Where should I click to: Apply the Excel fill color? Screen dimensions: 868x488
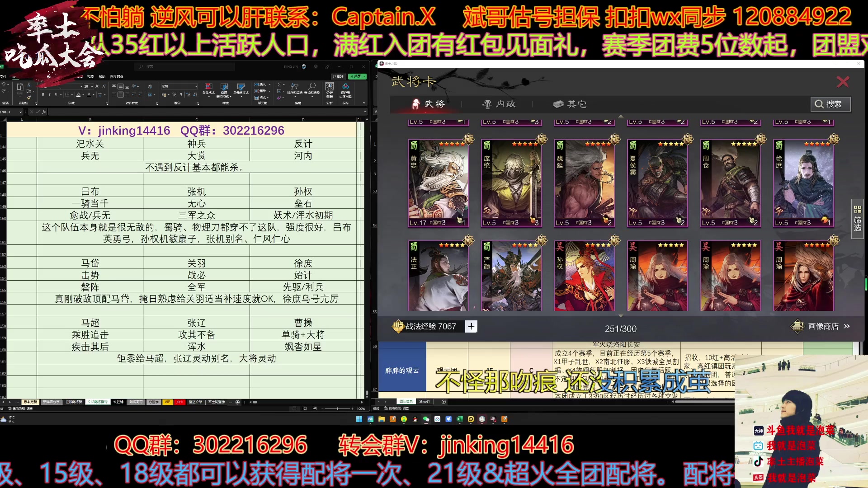coord(78,94)
